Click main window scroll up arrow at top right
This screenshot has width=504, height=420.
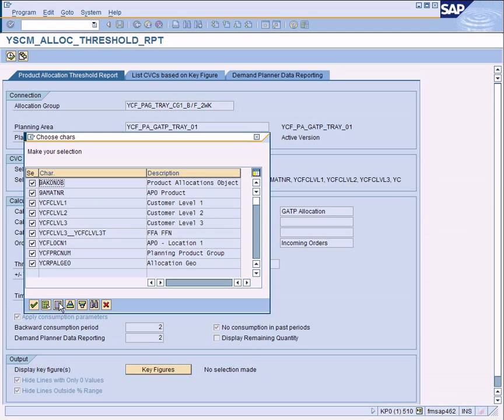click(498, 69)
